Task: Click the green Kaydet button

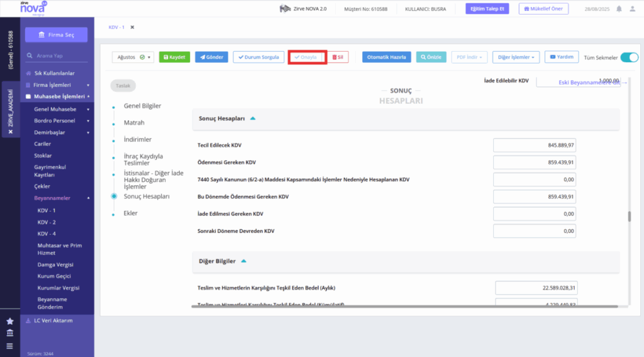Action: pos(175,57)
